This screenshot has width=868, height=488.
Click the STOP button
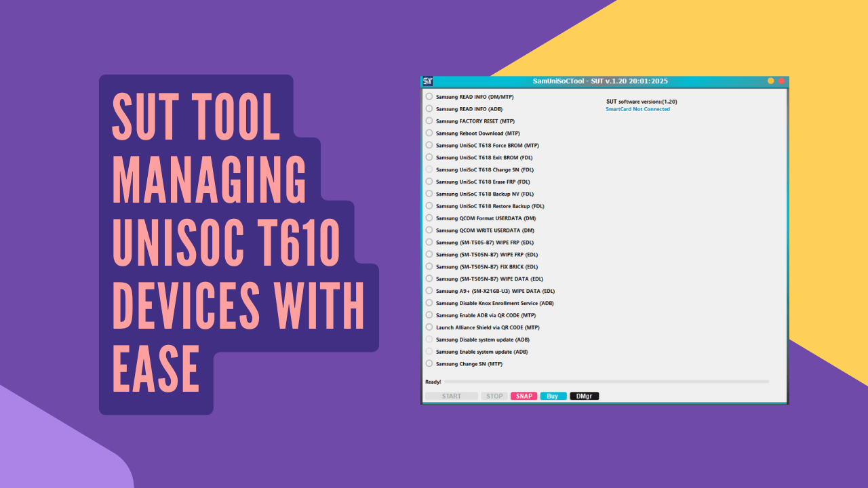(x=495, y=396)
